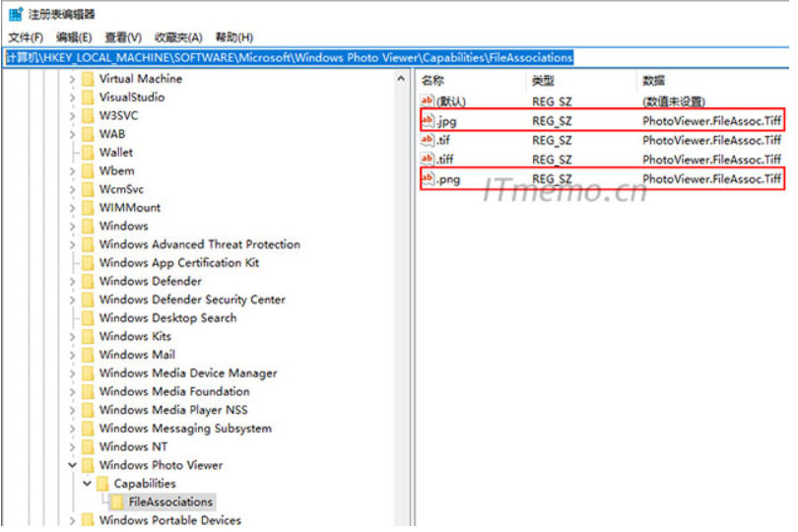This screenshot has width=798, height=532.
Task: Click the .jpg string value icon
Action: pyautogui.click(x=427, y=120)
